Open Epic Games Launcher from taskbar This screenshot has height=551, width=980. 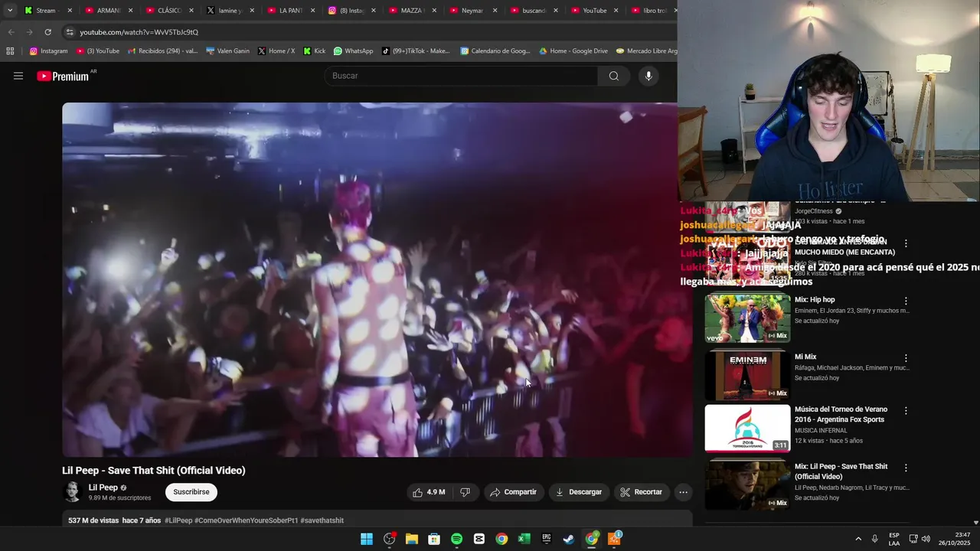pyautogui.click(x=547, y=539)
